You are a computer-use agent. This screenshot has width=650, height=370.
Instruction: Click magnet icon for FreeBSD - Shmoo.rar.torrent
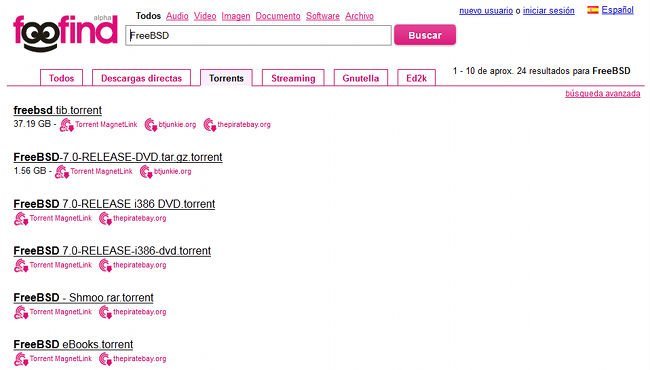click(21, 312)
